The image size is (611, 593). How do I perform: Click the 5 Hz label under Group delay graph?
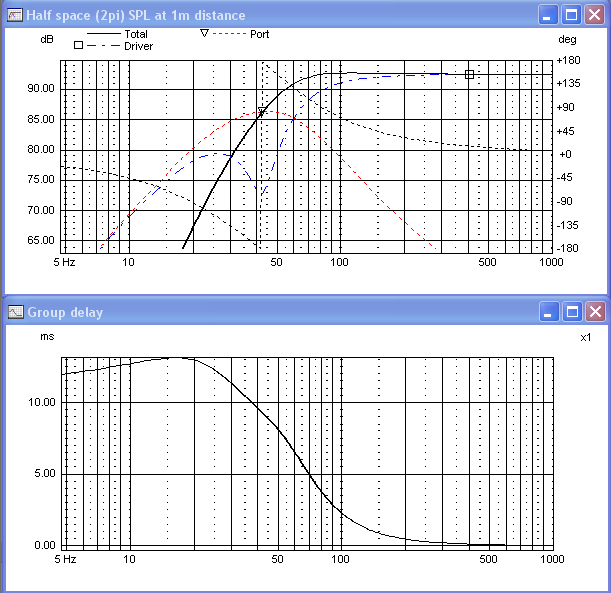tap(65, 559)
